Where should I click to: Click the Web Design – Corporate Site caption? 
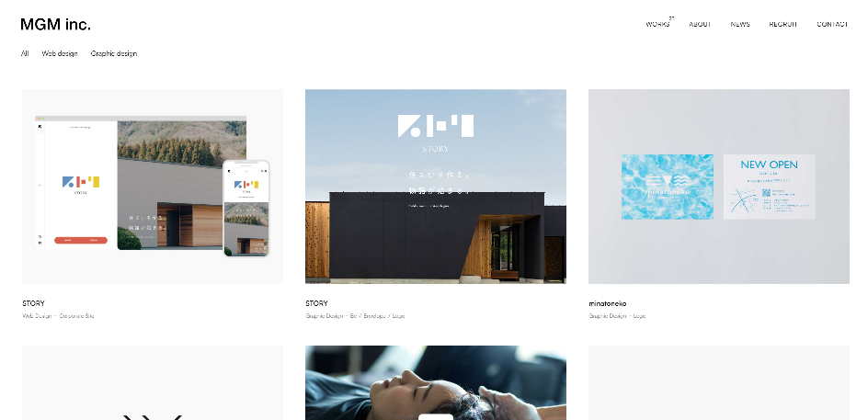(x=58, y=316)
